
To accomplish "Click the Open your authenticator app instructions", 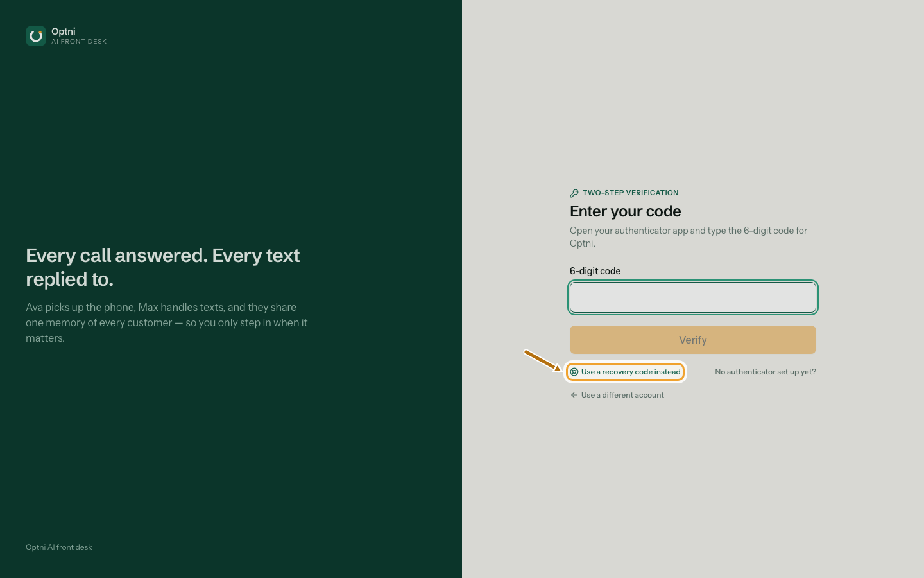I will pos(689,237).
